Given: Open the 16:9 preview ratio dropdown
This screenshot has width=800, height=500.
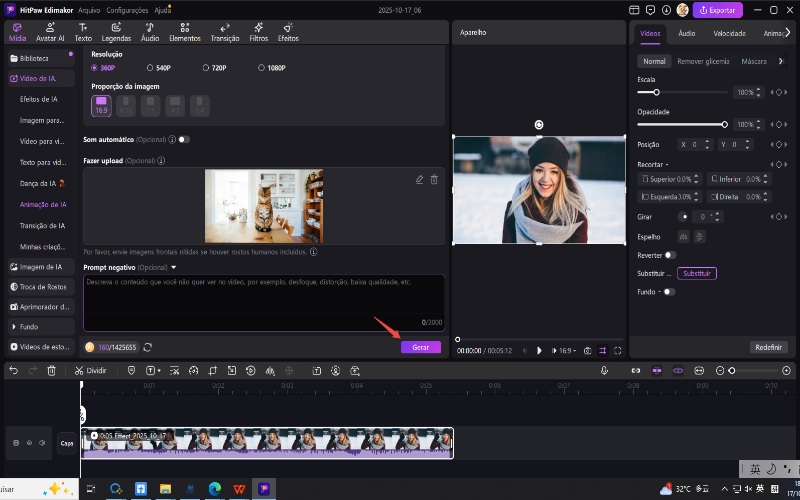Looking at the screenshot, I should (566, 351).
